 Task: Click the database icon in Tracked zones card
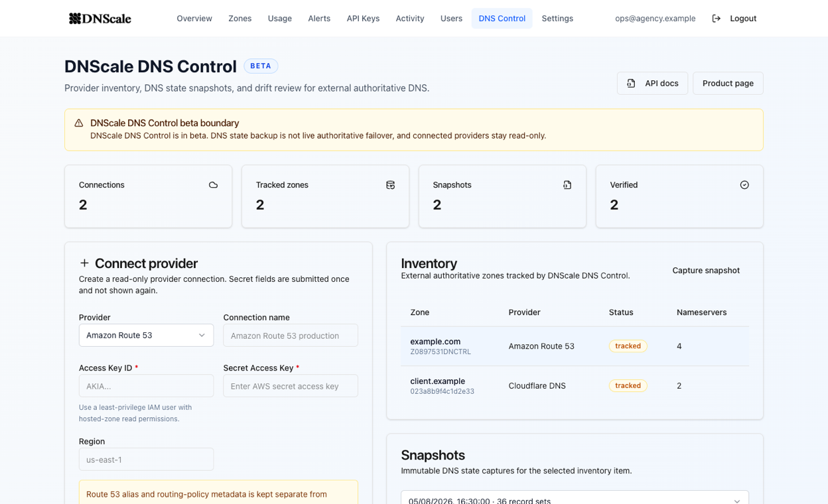390,185
